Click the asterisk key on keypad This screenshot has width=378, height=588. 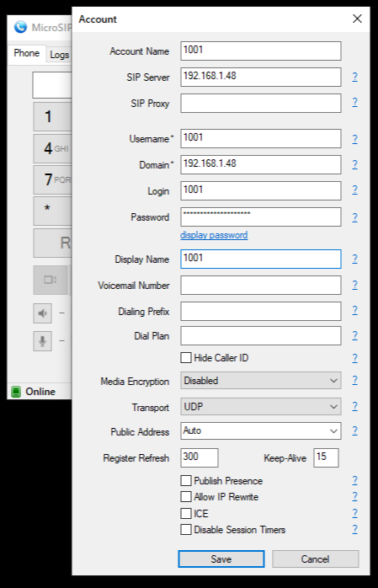[52, 211]
